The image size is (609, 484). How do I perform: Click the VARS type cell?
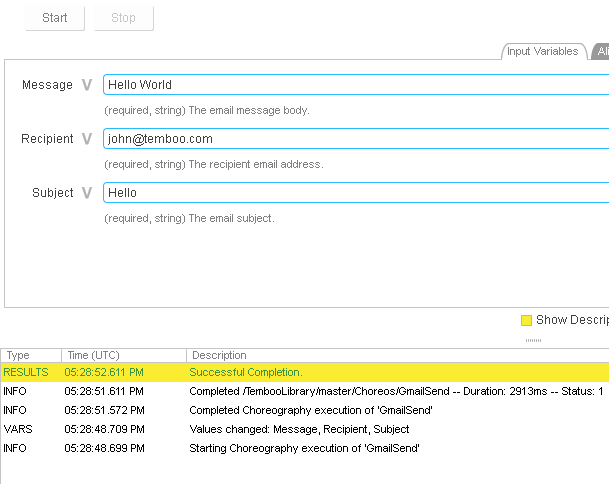[18, 429]
